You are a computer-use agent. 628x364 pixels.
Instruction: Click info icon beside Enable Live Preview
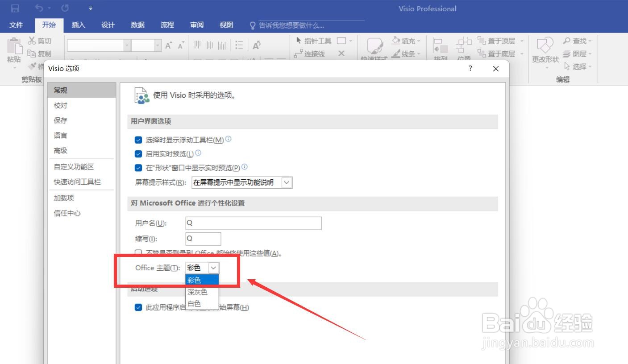[x=198, y=153]
